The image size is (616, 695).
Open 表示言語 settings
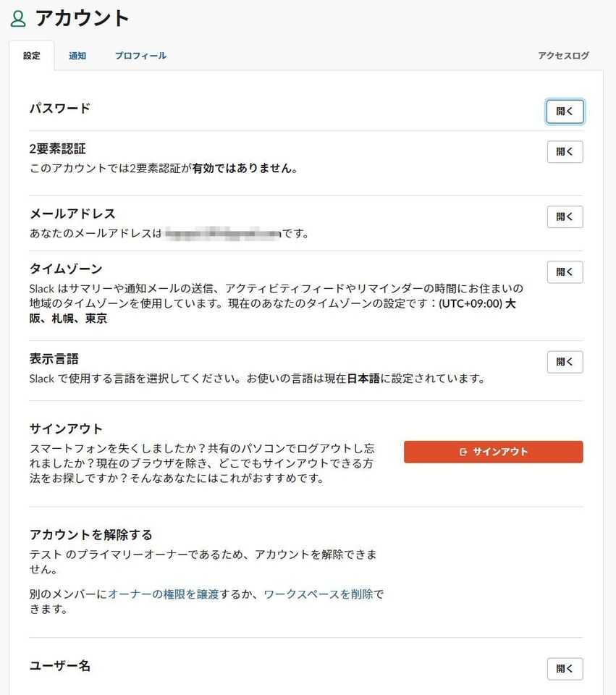tap(565, 362)
